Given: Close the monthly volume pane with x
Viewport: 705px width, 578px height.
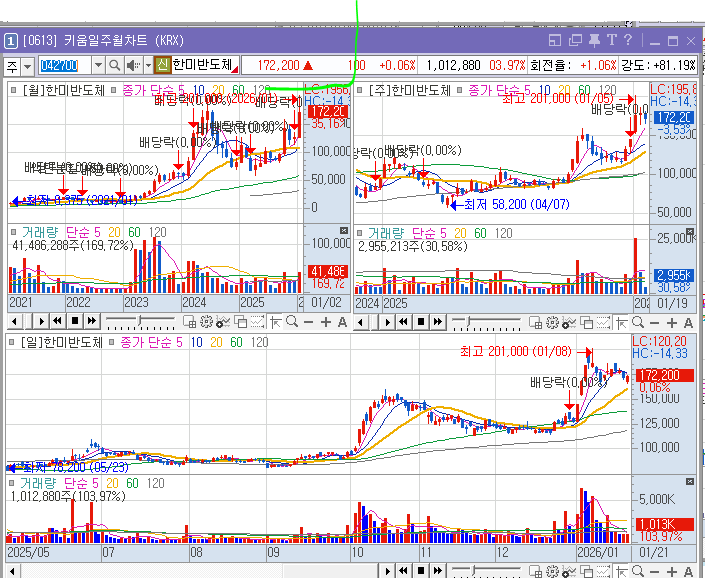Looking at the screenshot, I should [344, 231].
